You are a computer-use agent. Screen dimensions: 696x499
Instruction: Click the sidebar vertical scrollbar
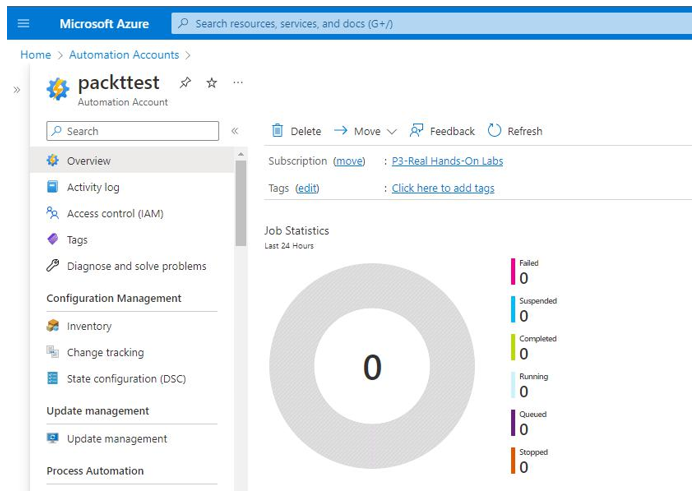(x=241, y=202)
